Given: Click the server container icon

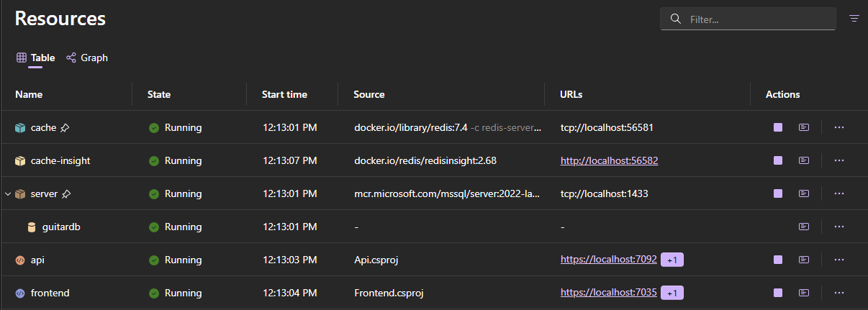Looking at the screenshot, I should pos(20,193).
